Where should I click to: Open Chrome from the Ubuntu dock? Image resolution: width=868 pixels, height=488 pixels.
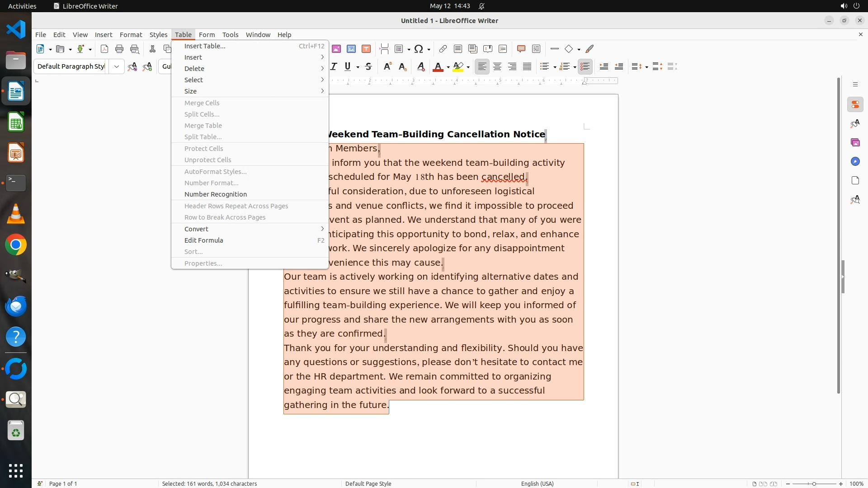[16, 245]
